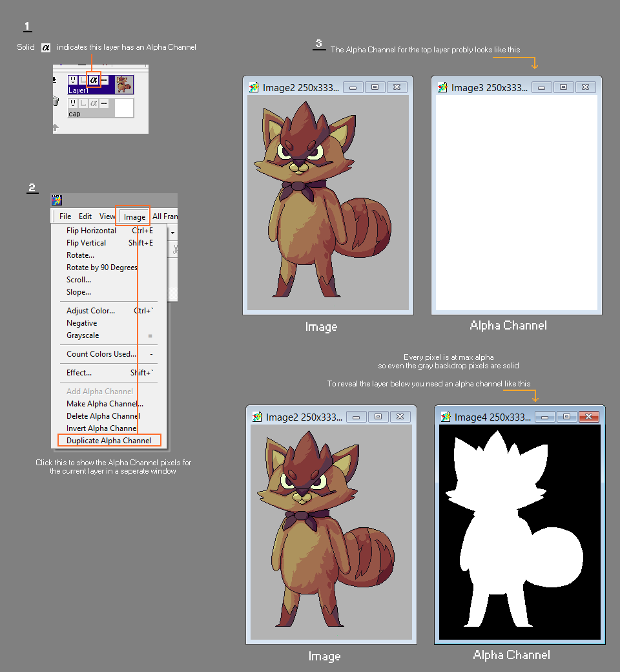
Task: Select the Rotate... menu entry
Action: 109,255
